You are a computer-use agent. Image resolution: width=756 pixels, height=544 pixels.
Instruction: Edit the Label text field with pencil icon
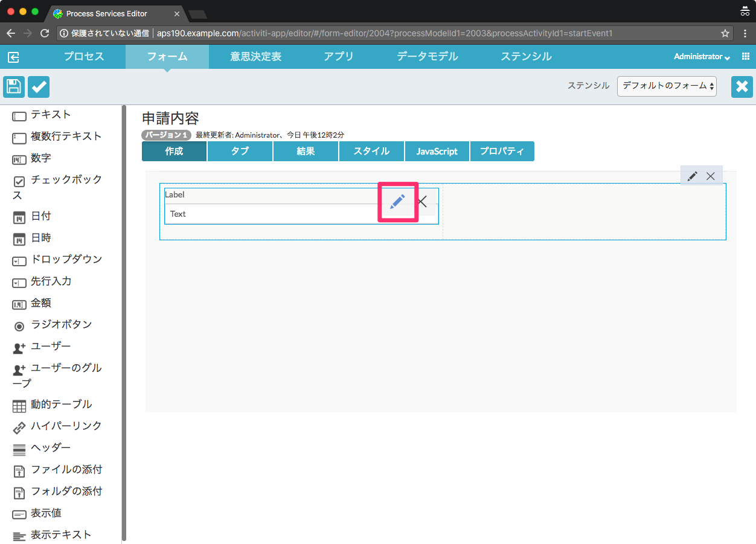click(x=397, y=202)
